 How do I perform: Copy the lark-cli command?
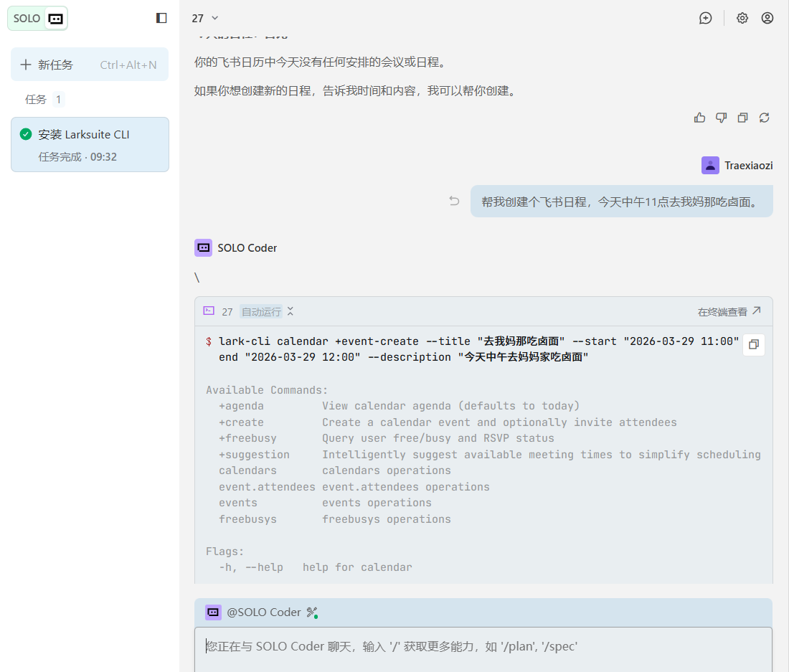pos(753,345)
